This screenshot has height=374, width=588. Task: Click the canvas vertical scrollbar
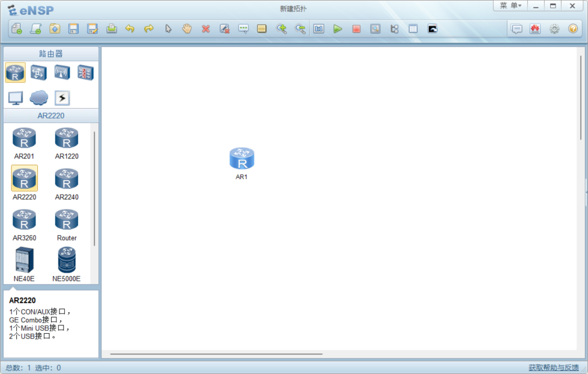581,97
